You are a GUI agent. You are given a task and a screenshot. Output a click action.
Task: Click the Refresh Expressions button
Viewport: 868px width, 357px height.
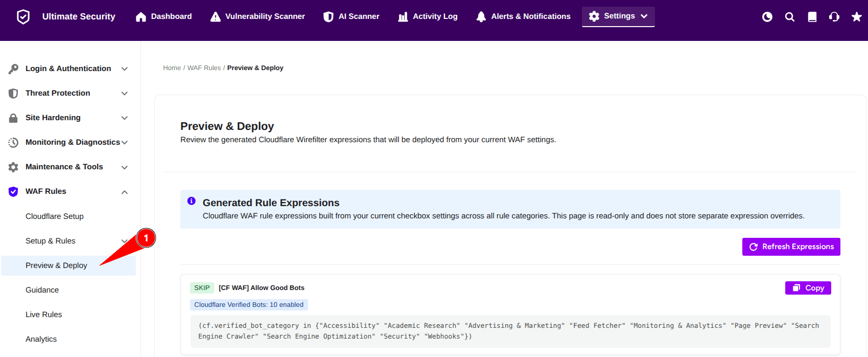pyautogui.click(x=791, y=247)
